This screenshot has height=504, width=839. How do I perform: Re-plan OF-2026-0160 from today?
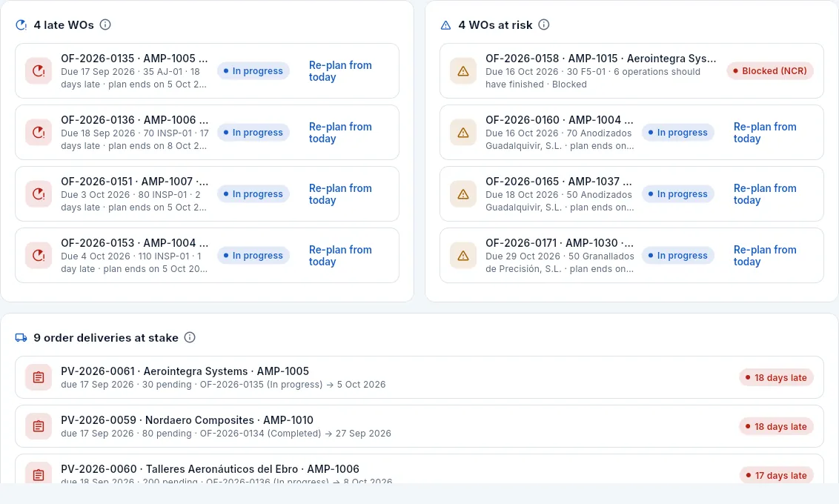pyautogui.click(x=765, y=133)
